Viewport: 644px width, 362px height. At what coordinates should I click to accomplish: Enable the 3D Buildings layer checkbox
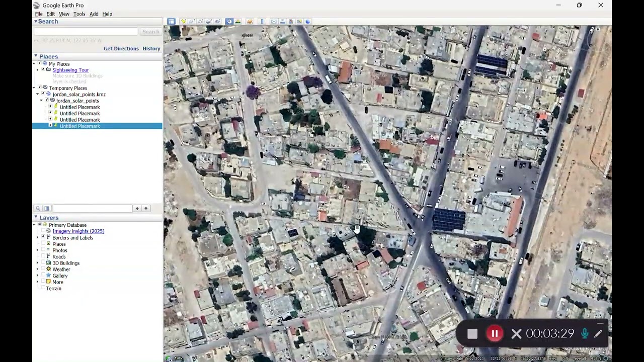pyautogui.click(x=43, y=263)
